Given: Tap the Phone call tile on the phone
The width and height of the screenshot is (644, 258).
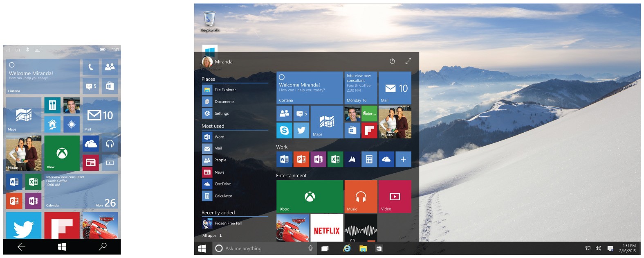Looking at the screenshot, I should pyautogui.click(x=90, y=67).
